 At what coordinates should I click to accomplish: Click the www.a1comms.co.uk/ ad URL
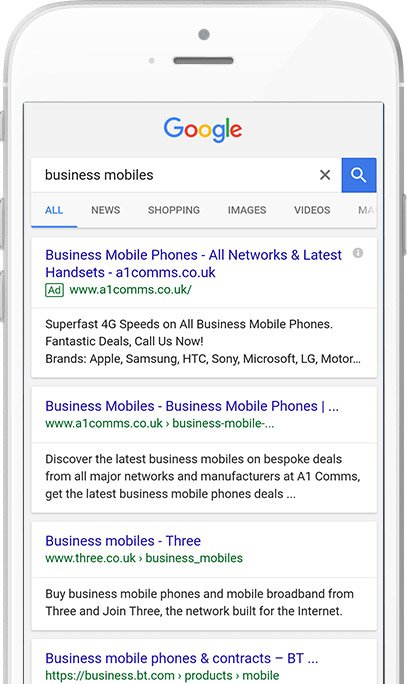[x=130, y=290]
